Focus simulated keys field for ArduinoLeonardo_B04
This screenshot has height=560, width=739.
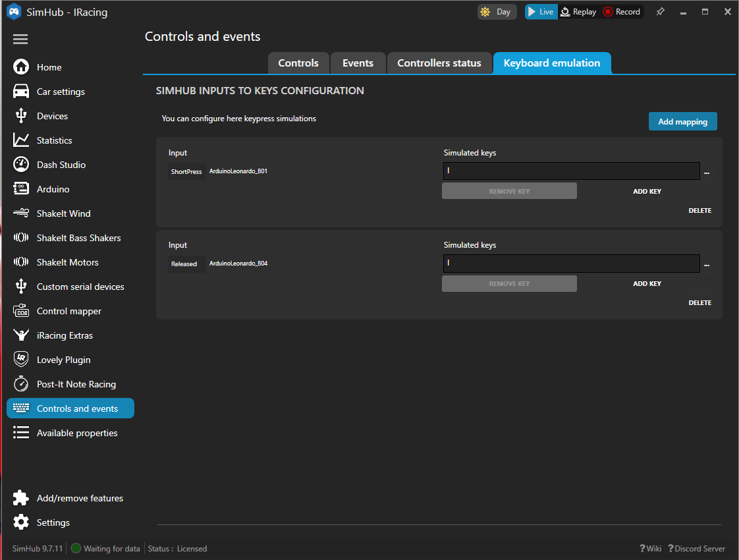click(x=571, y=264)
